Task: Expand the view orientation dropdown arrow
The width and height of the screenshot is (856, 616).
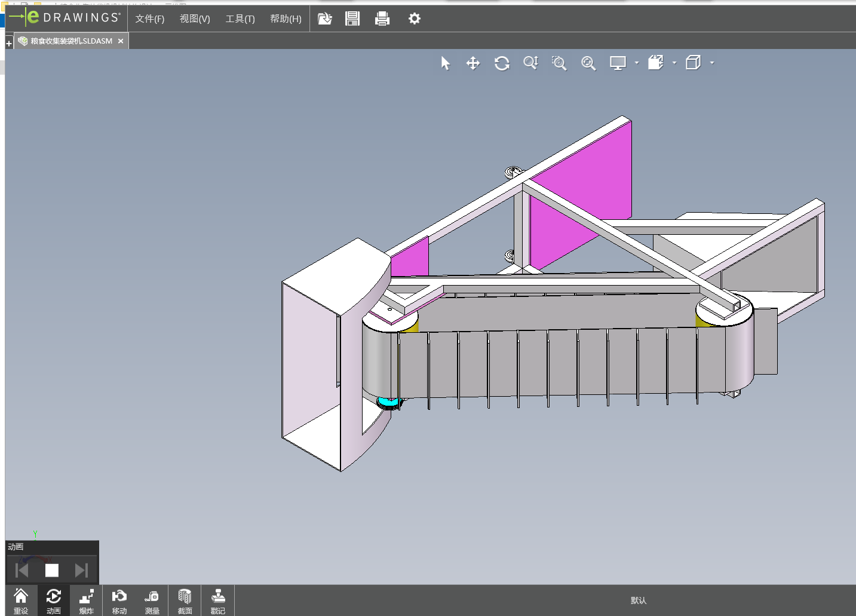Action: pyautogui.click(x=712, y=63)
